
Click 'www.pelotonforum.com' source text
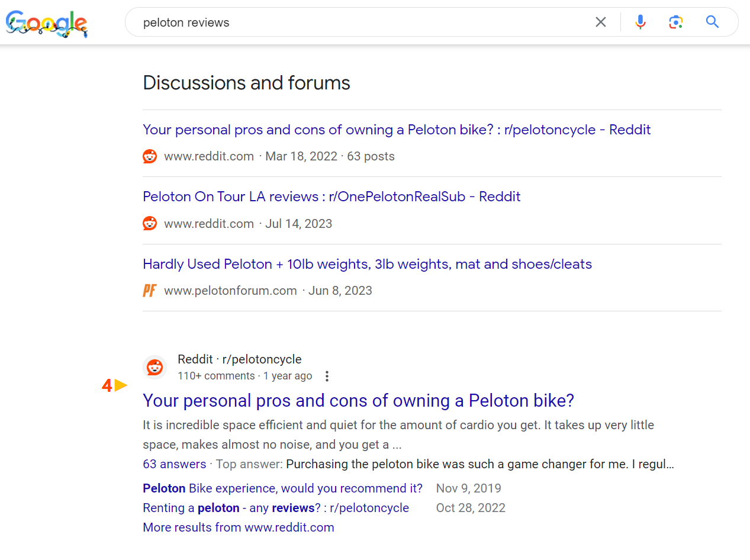coord(230,291)
